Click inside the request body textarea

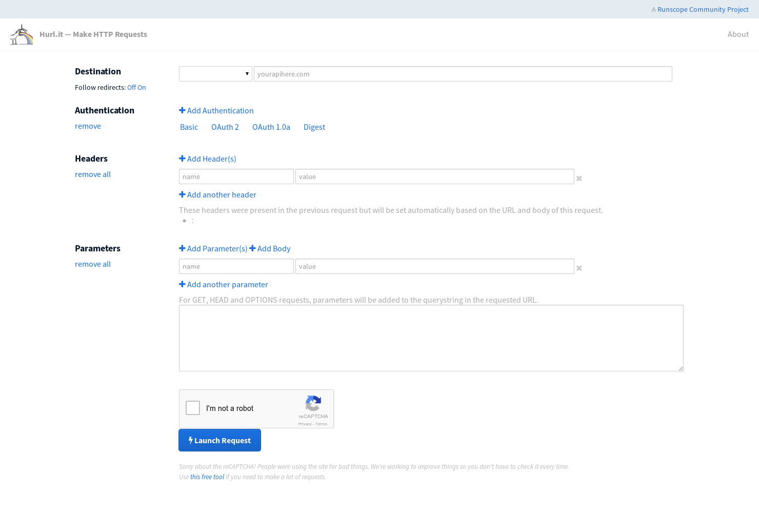click(431, 338)
